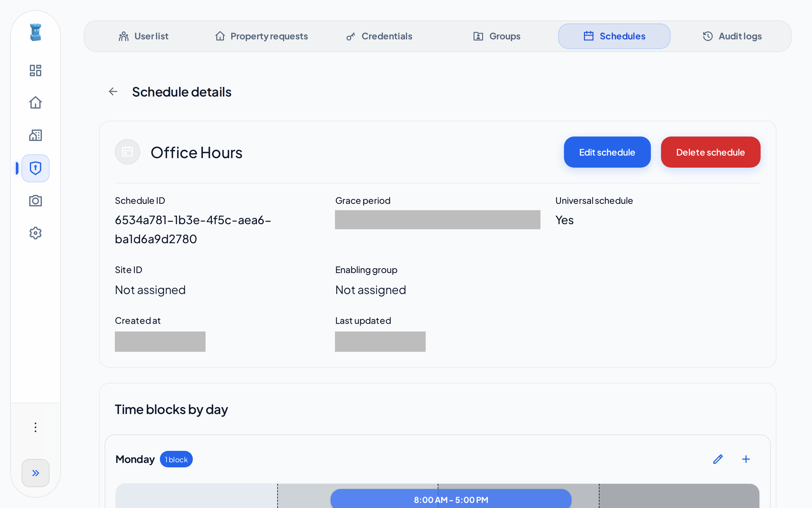Switch to the User list tab
812x508 pixels.
143,36
